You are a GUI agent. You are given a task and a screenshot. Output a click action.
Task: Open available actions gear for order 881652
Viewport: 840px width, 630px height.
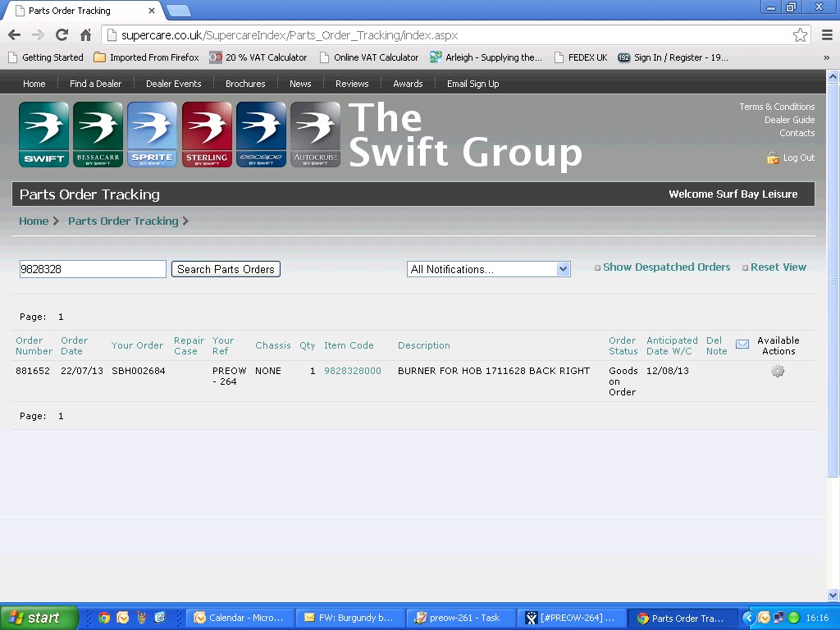[x=778, y=371]
